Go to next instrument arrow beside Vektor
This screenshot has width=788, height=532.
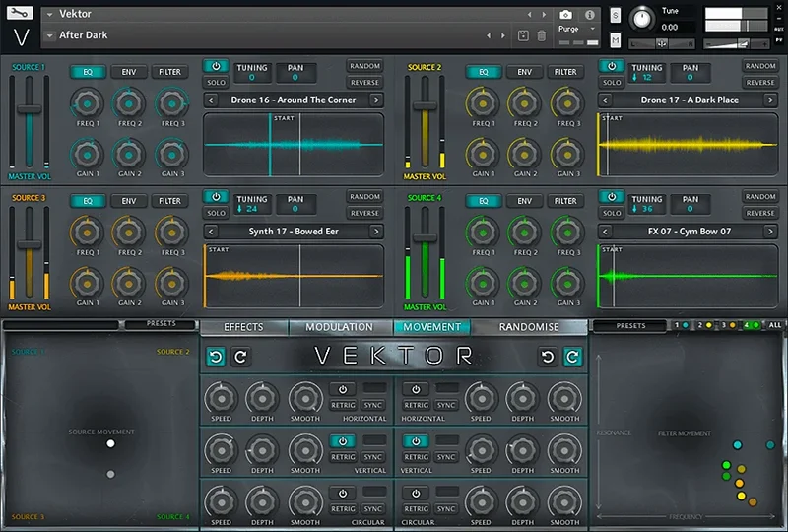coord(544,15)
